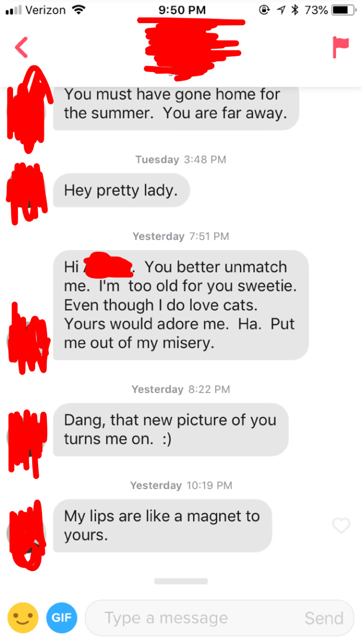Tap the red report flag icon
This screenshot has height=644, width=362.
(340, 47)
